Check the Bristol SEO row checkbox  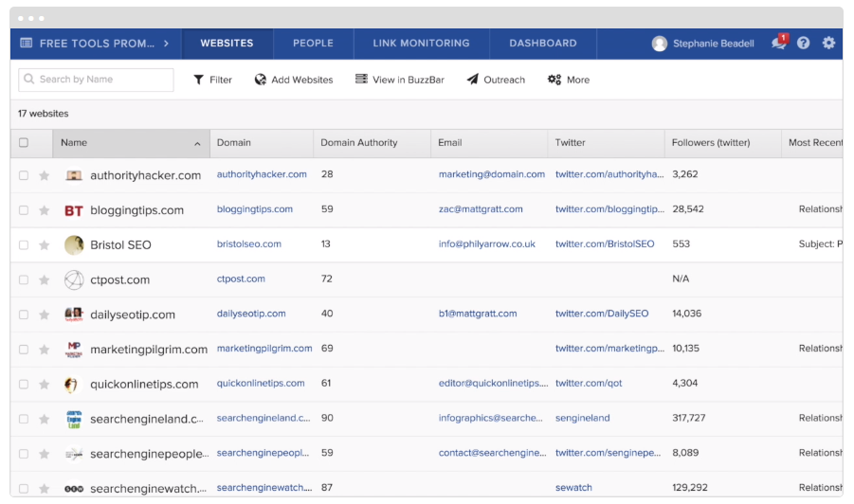(24, 245)
